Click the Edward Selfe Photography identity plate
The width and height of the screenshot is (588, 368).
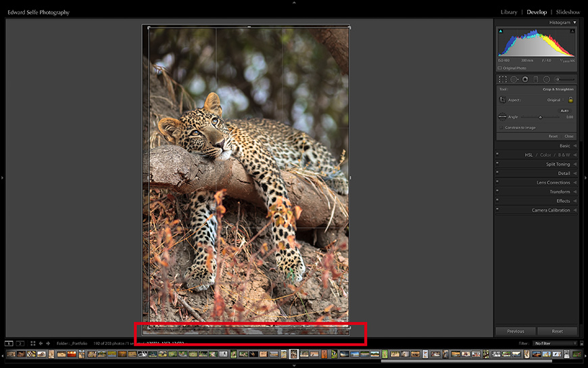[39, 12]
